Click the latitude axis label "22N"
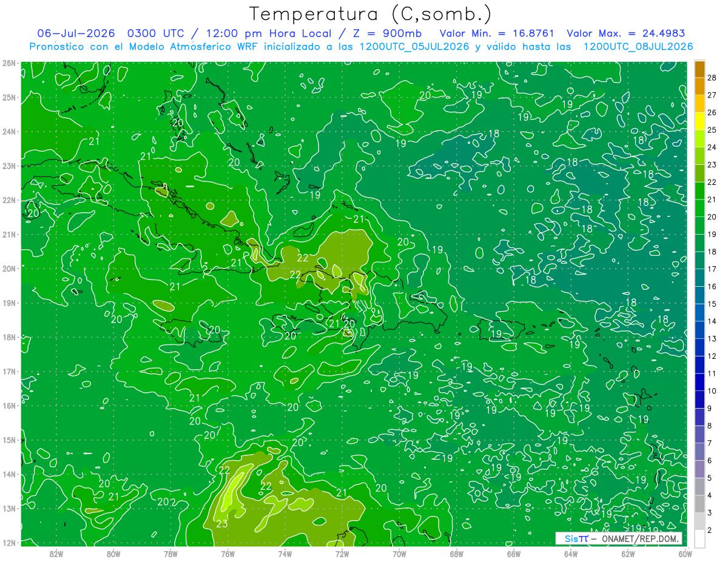The width and height of the screenshot is (728, 562). (x=9, y=200)
